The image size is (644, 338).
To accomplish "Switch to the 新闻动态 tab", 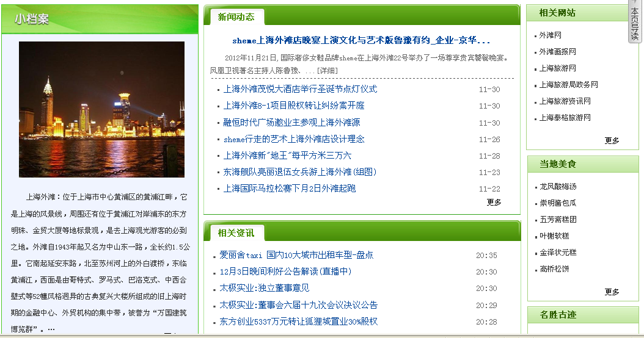I will coord(236,16).
